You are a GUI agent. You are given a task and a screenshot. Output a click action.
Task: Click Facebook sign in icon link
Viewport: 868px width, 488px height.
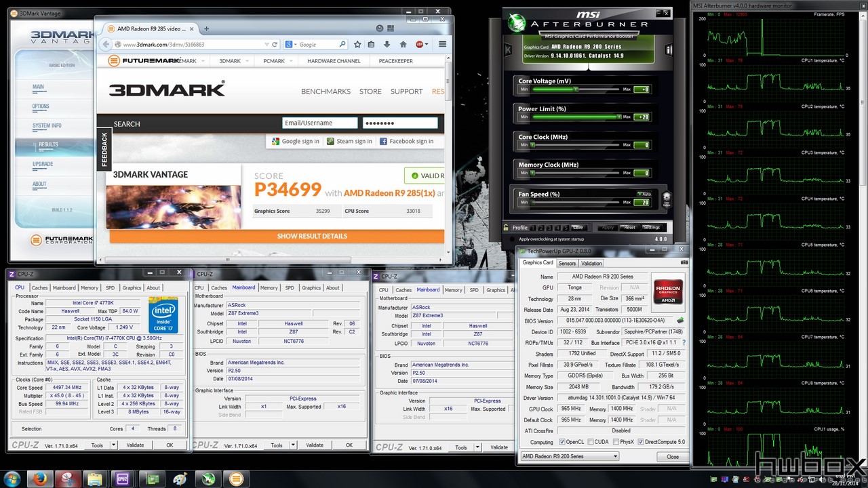tap(406, 141)
